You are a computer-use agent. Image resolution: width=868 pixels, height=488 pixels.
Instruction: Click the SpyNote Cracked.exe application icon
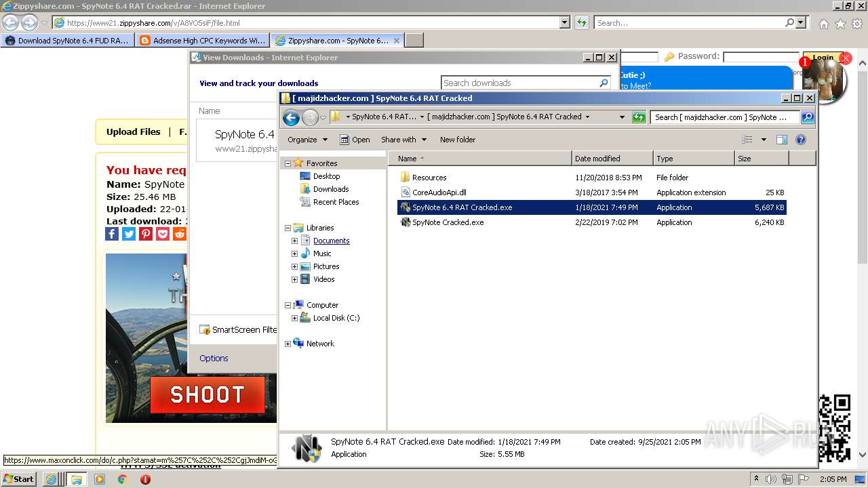405,222
